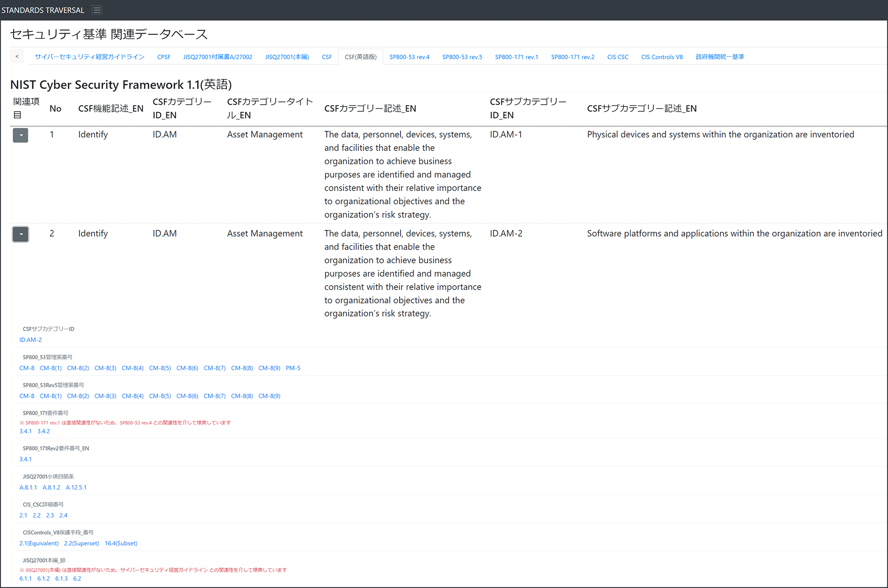The height and width of the screenshot is (588, 888).
Task: Open the PM-5 control link
Action: pos(293,368)
